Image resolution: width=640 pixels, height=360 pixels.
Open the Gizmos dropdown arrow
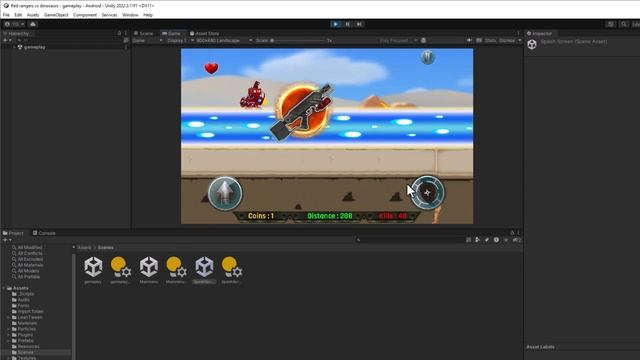tap(520, 40)
